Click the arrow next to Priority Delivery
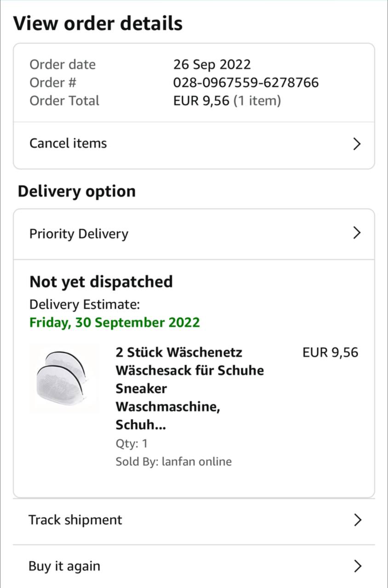 (357, 233)
